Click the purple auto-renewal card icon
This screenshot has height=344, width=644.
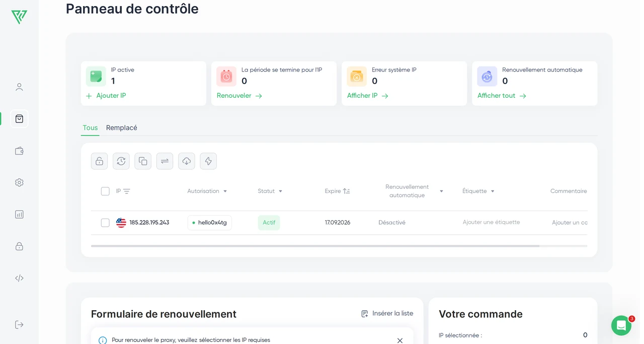[x=487, y=77]
